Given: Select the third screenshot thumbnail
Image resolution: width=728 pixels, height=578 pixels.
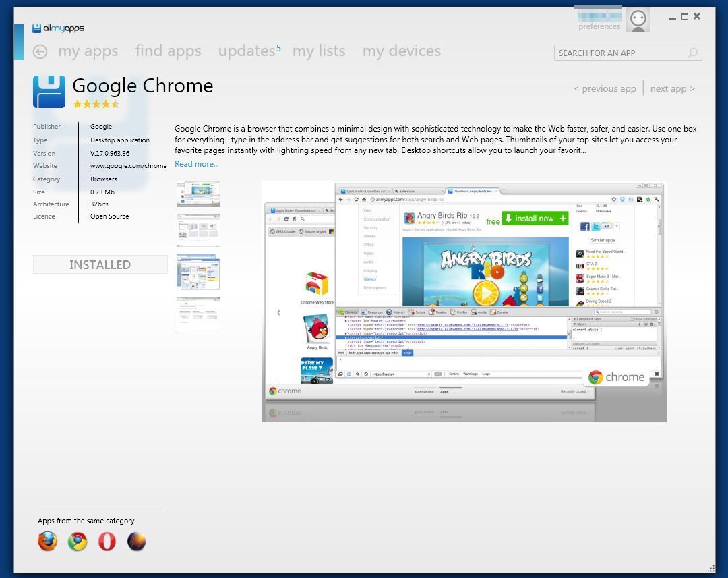Looking at the screenshot, I should (x=198, y=272).
